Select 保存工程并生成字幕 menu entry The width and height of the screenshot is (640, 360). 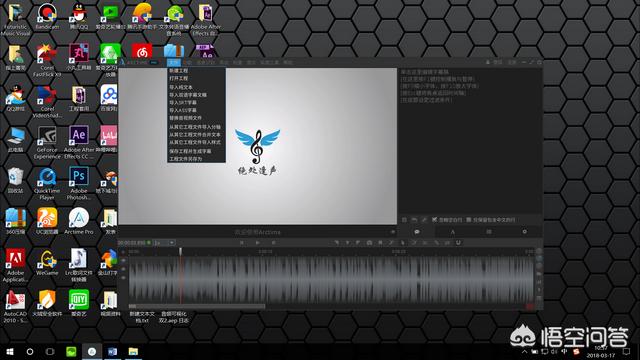pos(190,151)
